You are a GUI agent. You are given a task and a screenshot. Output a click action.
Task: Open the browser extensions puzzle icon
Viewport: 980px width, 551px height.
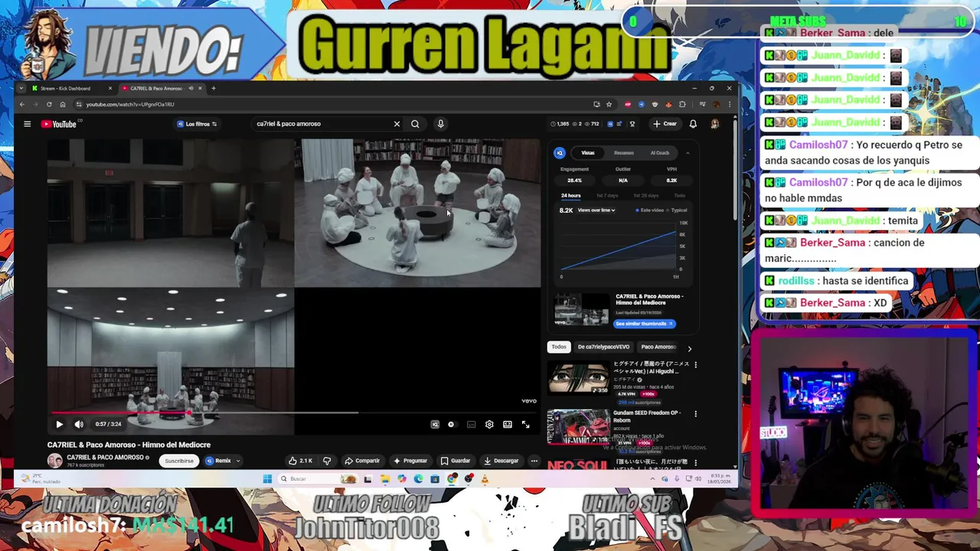tap(682, 104)
